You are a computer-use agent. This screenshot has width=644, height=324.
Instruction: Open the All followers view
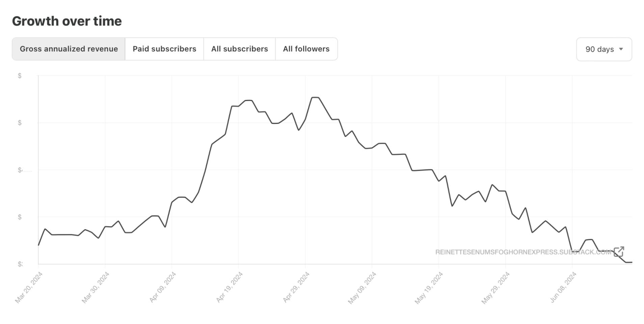click(306, 49)
